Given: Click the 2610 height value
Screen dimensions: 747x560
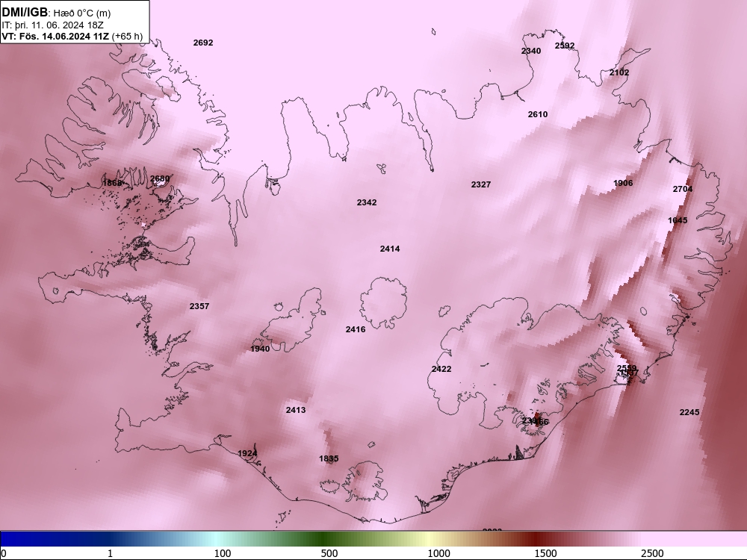Looking at the screenshot, I should click(x=537, y=114).
